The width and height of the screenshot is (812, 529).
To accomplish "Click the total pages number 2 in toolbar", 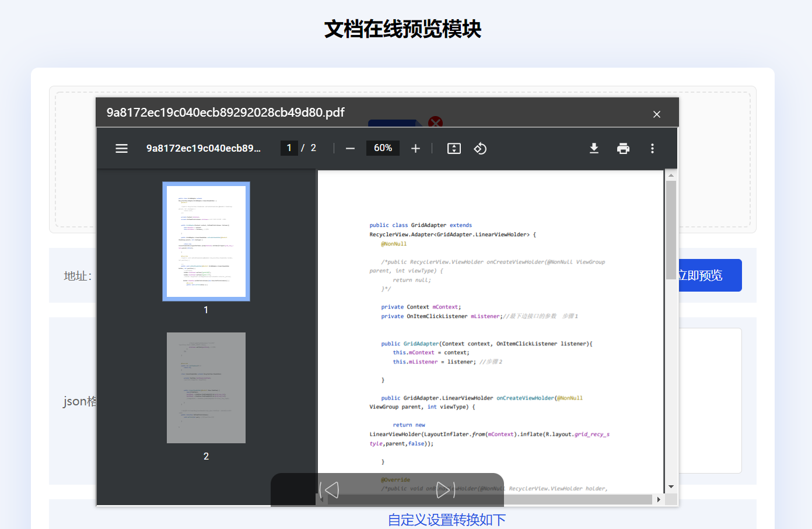I will (x=313, y=148).
